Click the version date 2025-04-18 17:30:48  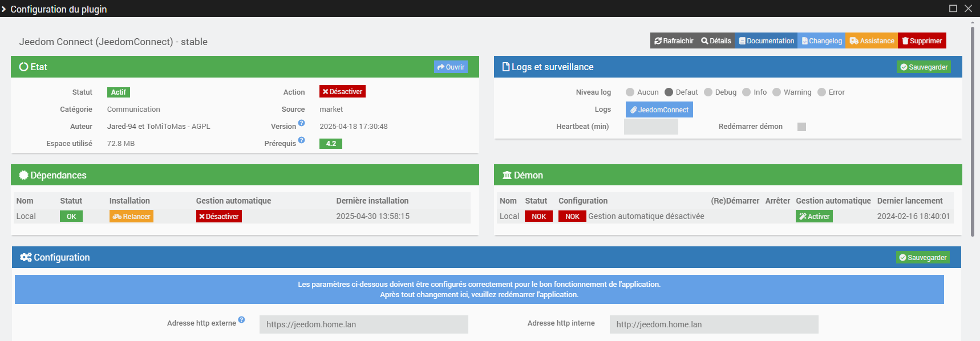[354, 126]
